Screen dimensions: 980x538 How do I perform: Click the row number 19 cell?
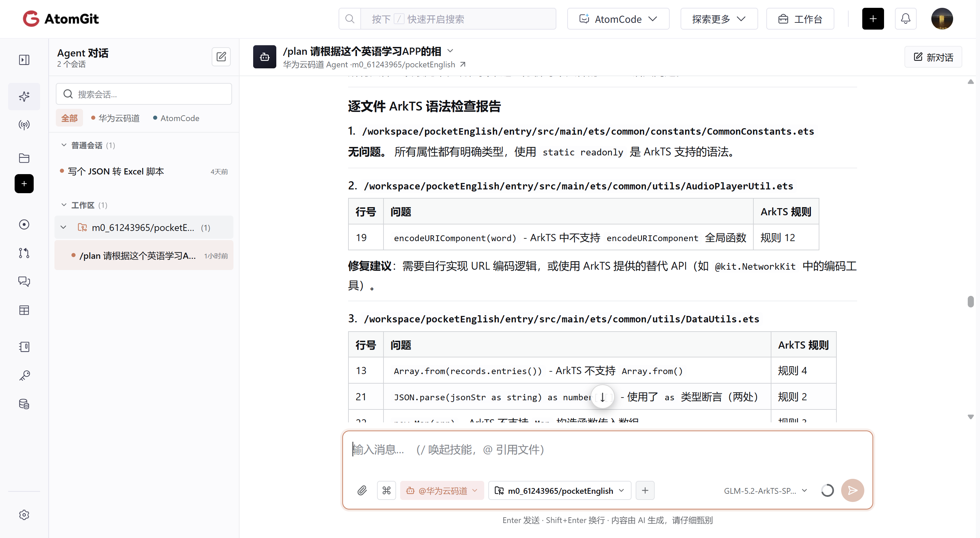click(366, 238)
